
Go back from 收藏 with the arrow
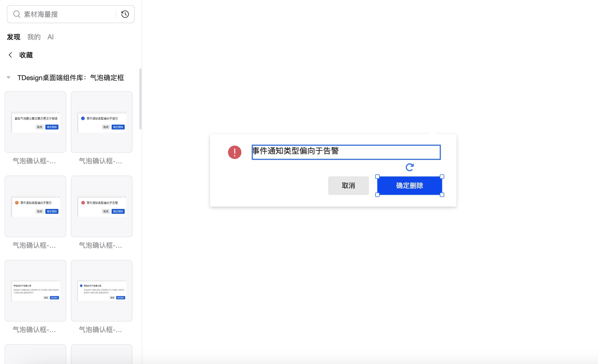click(x=10, y=55)
